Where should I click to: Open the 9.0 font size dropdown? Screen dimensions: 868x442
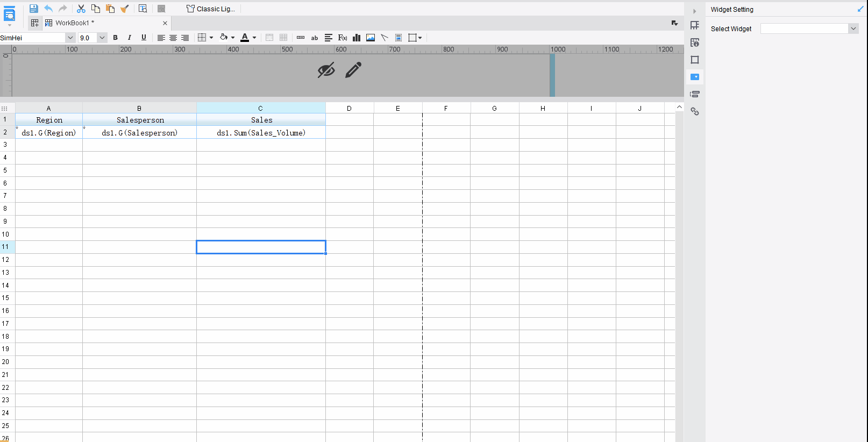(x=102, y=38)
